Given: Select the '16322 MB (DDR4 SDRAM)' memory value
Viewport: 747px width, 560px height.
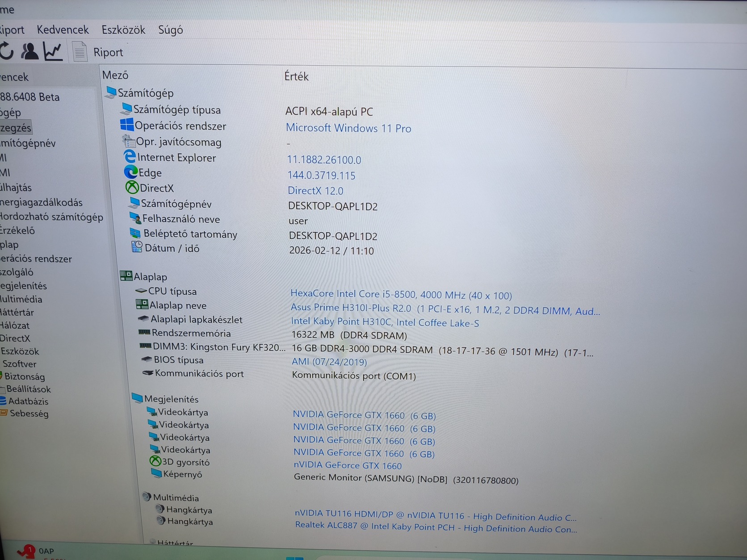Looking at the screenshot, I should click(349, 335).
